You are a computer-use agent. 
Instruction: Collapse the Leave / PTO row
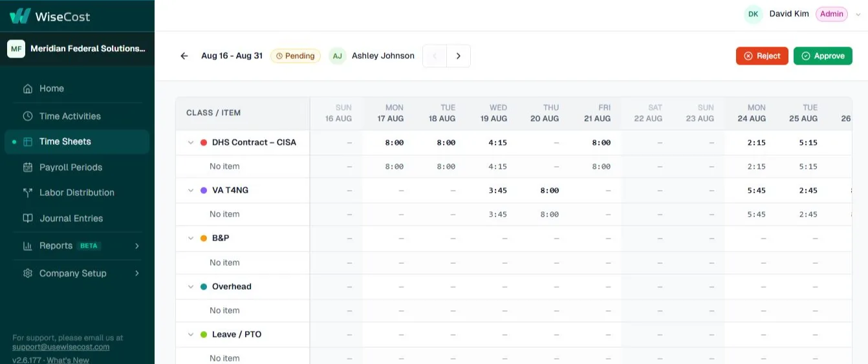191,335
